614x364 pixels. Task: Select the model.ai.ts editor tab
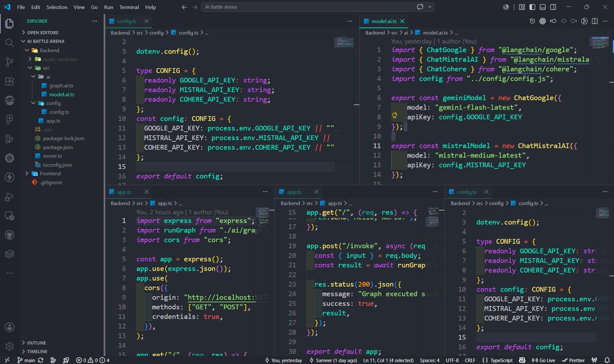384,21
